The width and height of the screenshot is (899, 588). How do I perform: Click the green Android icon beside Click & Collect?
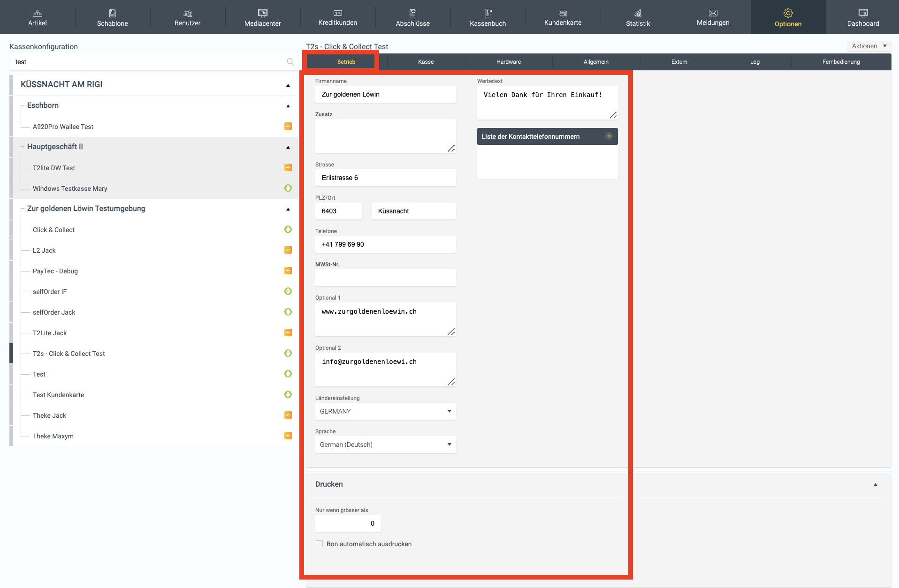tap(288, 230)
